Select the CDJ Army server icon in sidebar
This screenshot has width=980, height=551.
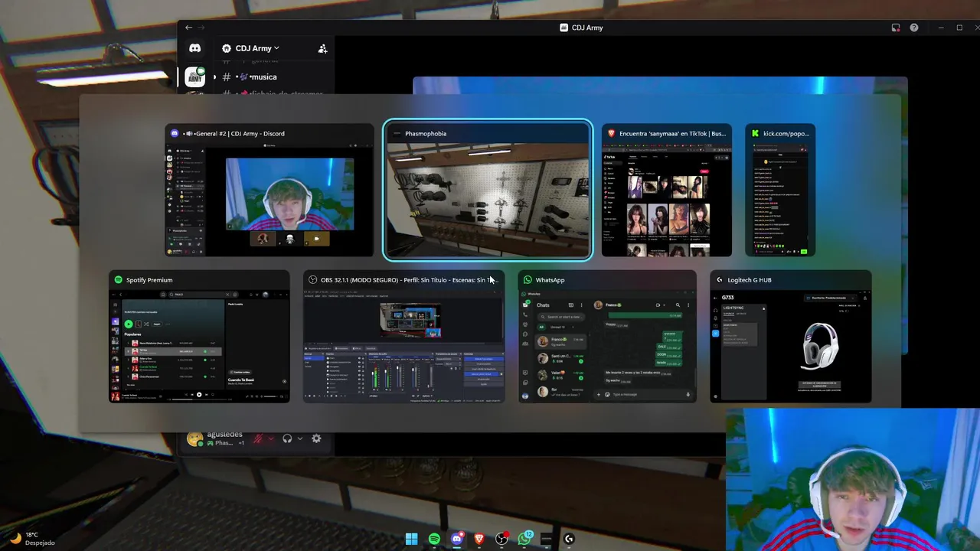pos(195,77)
